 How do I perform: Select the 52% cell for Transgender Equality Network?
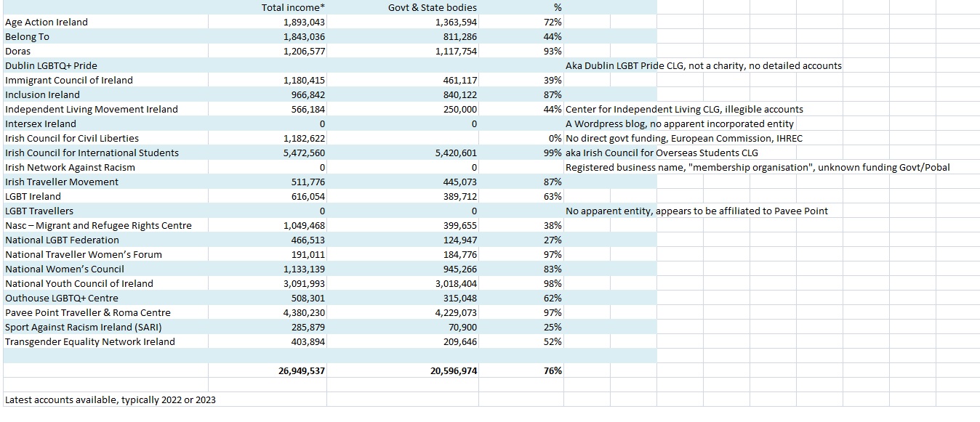tap(521, 341)
